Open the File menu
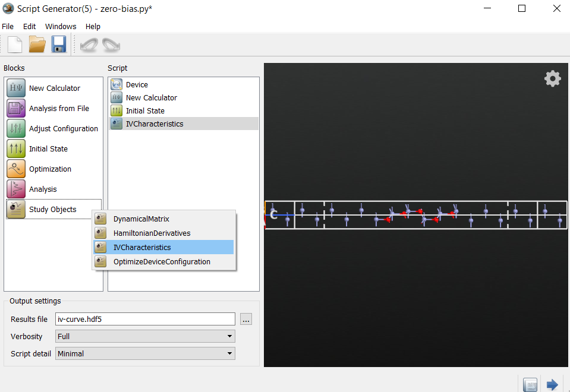The image size is (570, 392). (x=8, y=27)
